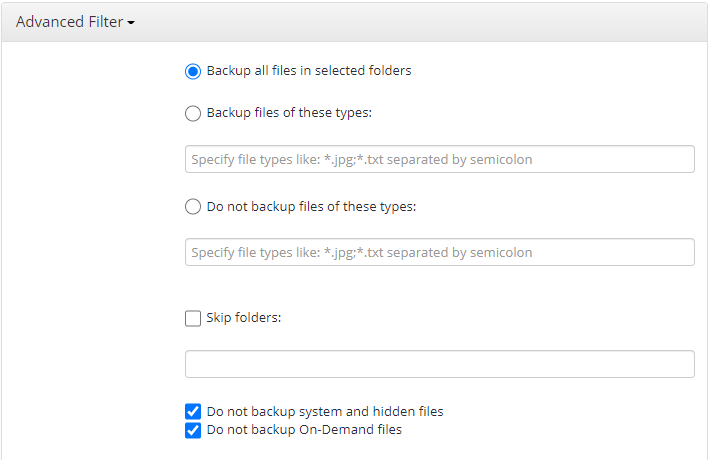
Task: Click the placeholder text in the first file types field
Action: (362, 159)
